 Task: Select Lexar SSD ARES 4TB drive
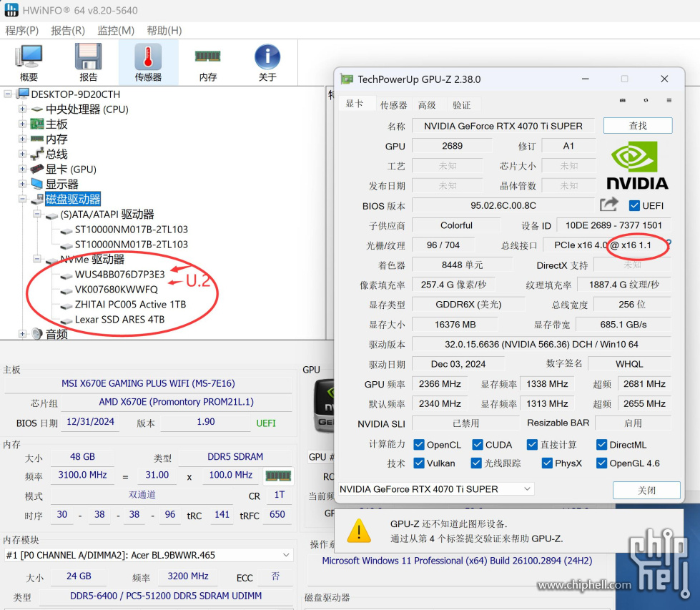point(119,319)
